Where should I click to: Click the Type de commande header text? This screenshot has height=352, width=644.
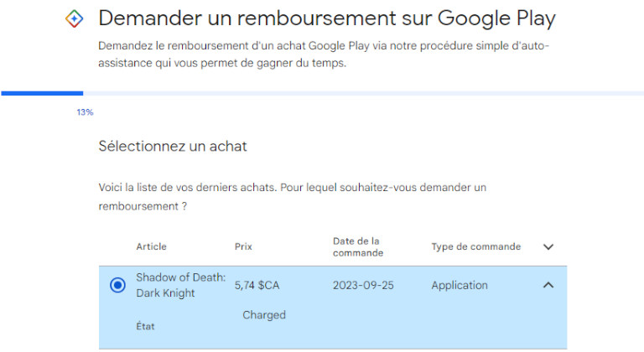476,246
